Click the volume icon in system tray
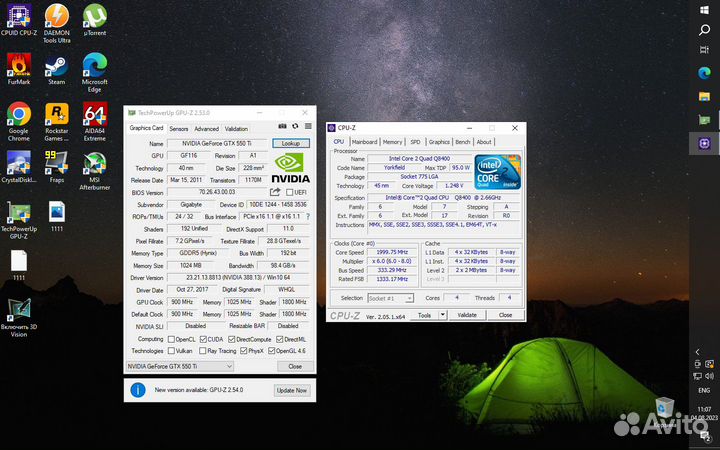The image size is (720, 450). pos(710,376)
